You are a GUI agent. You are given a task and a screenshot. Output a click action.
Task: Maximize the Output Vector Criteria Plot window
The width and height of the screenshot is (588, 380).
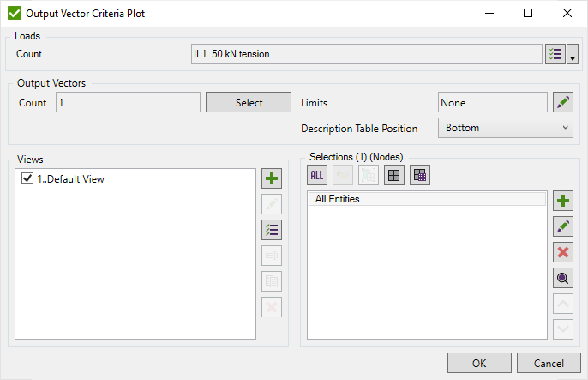528,13
